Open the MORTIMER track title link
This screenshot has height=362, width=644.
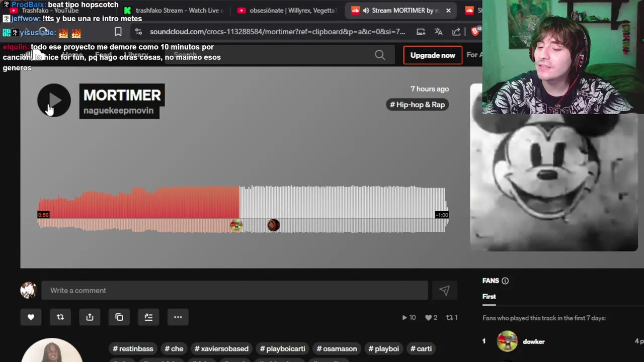point(122,95)
